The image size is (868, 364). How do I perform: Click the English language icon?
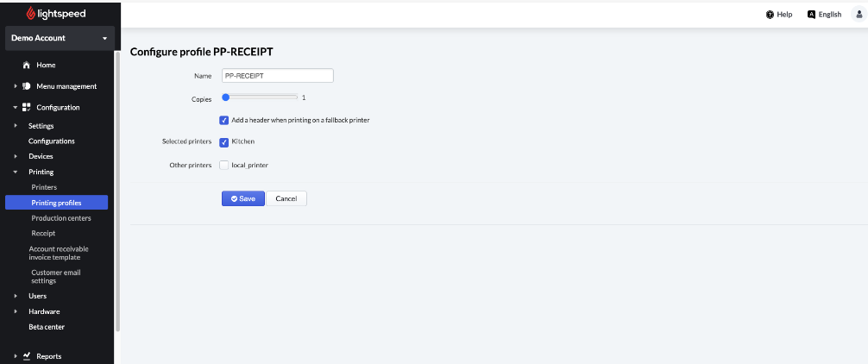pyautogui.click(x=811, y=15)
